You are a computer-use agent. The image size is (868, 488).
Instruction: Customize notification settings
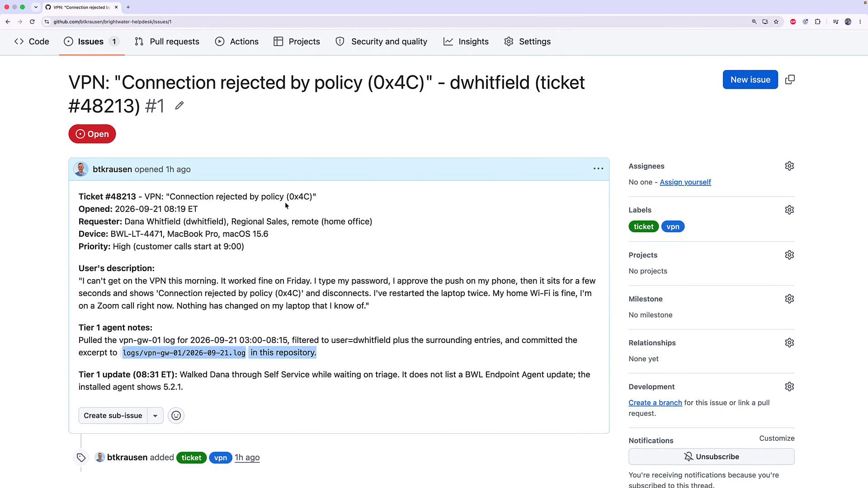coord(777,438)
